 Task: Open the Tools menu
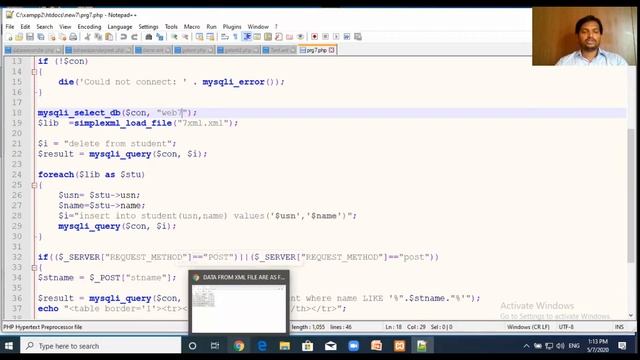point(171,27)
